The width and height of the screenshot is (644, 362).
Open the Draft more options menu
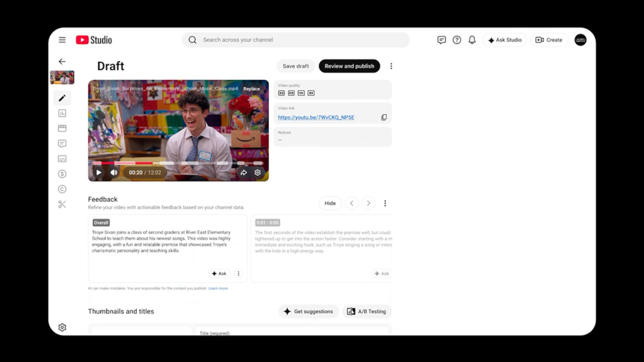tap(391, 66)
